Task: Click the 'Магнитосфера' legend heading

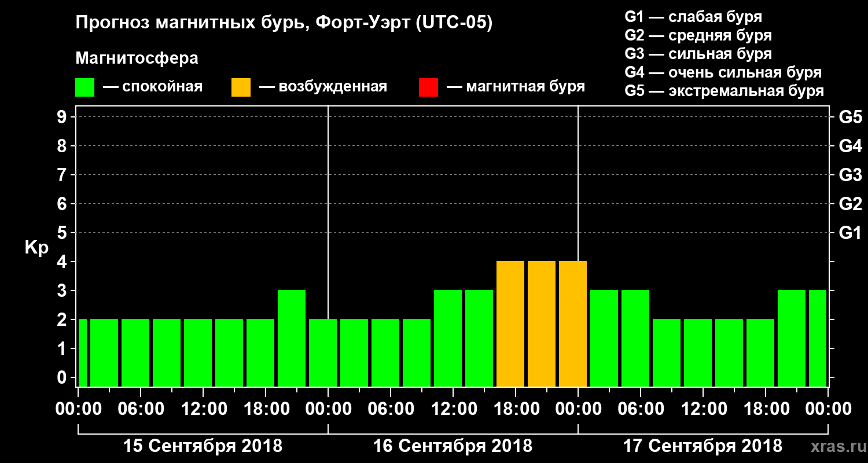Action: (137, 58)
